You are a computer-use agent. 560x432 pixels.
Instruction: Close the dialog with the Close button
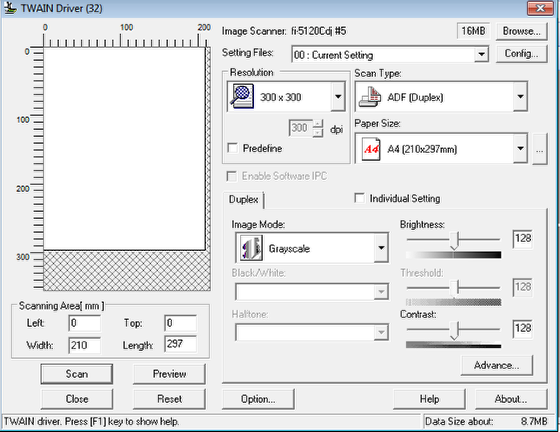pos(77,399)
